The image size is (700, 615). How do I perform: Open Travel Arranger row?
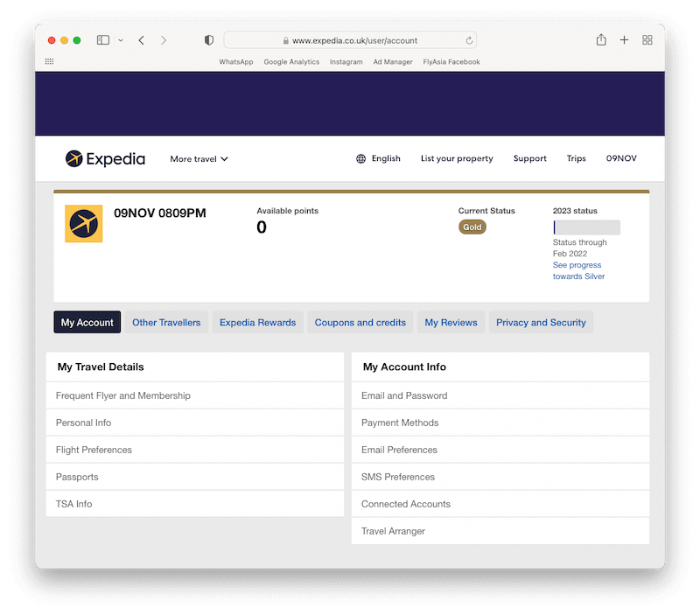click(500, 531)
